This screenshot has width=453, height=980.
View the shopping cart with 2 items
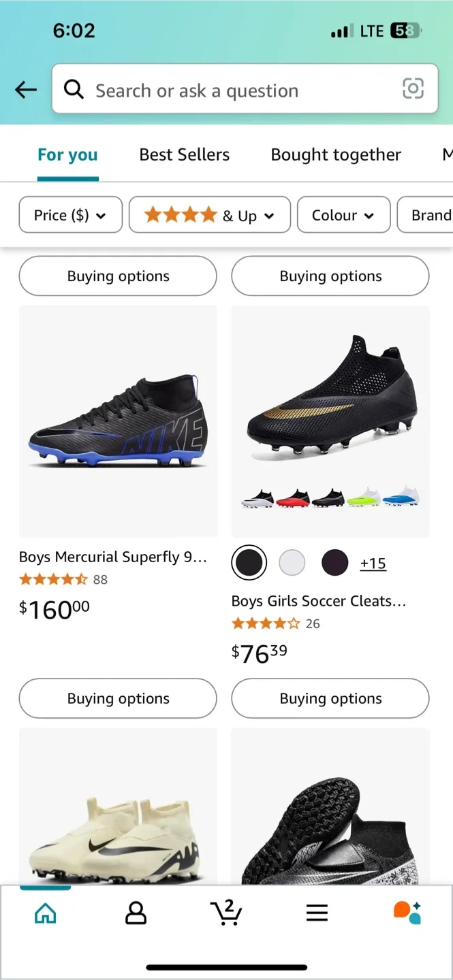tap(226, 912)
